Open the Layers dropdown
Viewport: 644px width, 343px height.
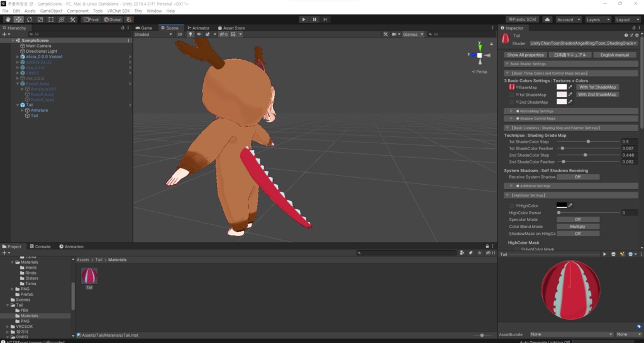(597, 19)
